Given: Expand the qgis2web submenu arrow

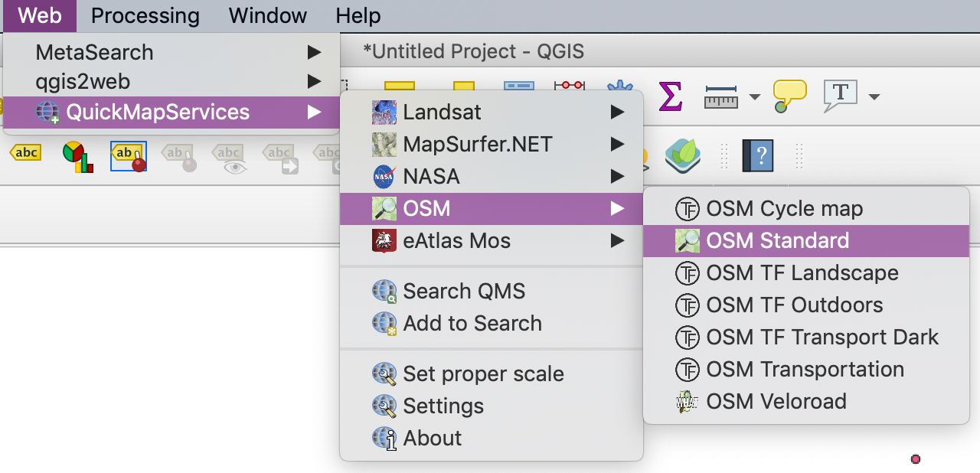Looking at the screenshot, I should point(314,81).
